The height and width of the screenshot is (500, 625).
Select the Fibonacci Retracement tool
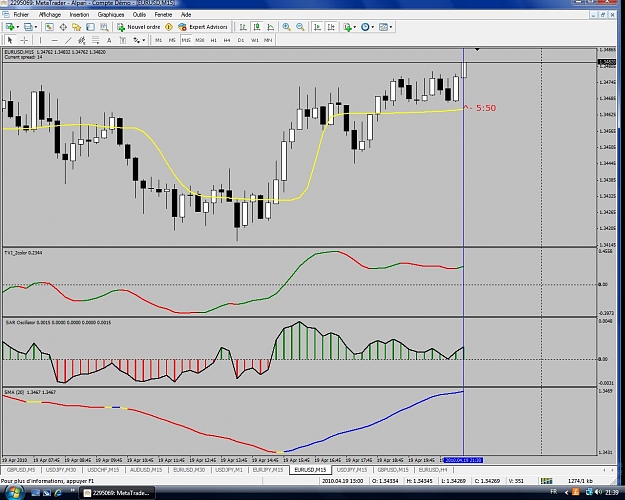(x=95, y=40)
